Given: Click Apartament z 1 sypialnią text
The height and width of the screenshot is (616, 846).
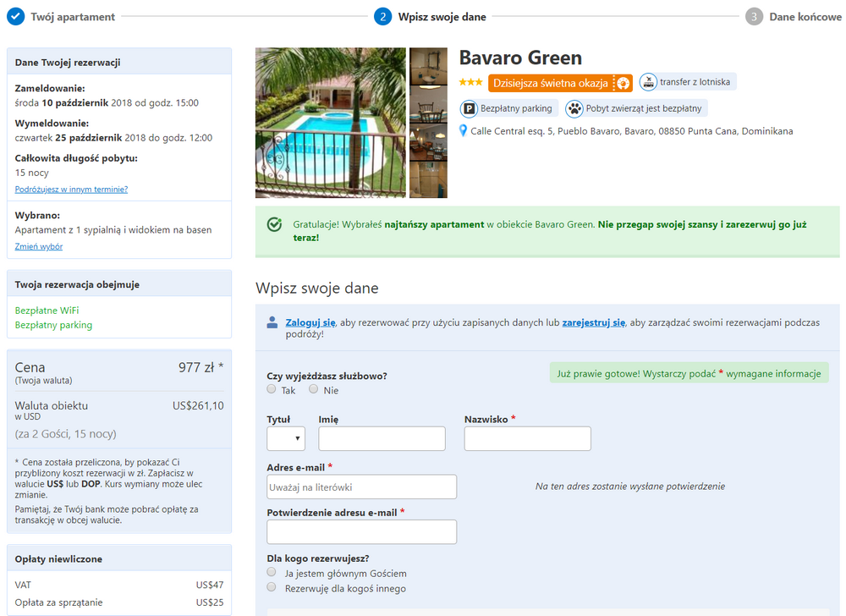Looking at the screenshot, I should [x=113, y=230].
